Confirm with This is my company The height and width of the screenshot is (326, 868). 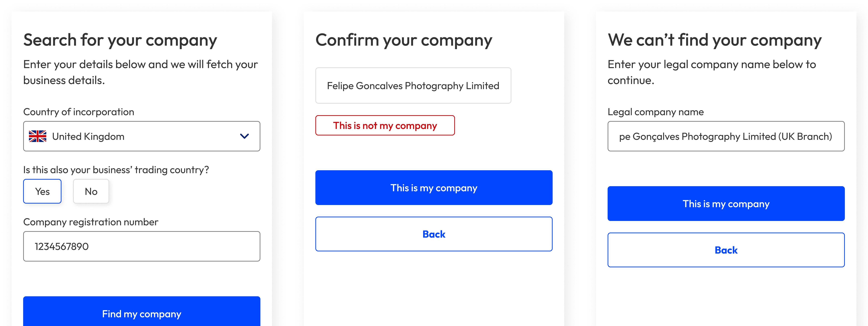click(x=434, y=188)
